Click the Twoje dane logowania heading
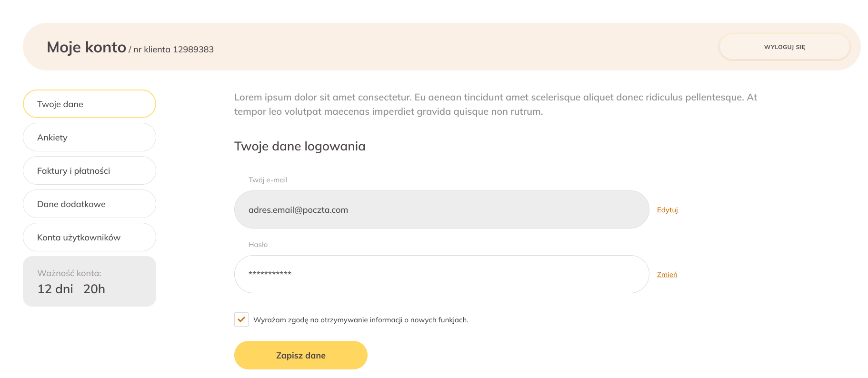The width and height of the screenshot is (868, 378). coord(299,146)
